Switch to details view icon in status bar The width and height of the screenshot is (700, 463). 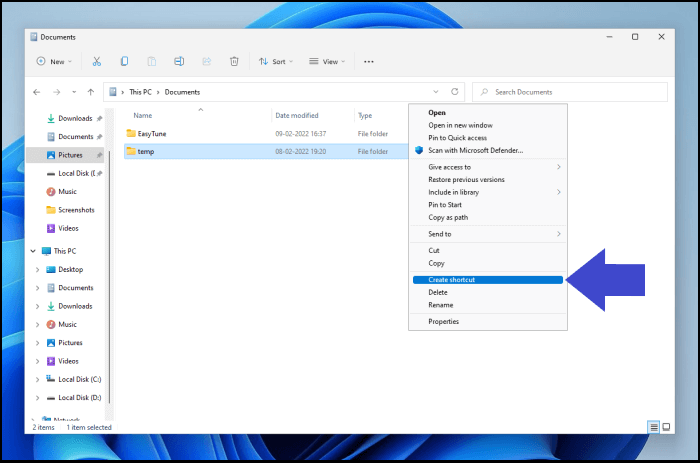point(654,427)
